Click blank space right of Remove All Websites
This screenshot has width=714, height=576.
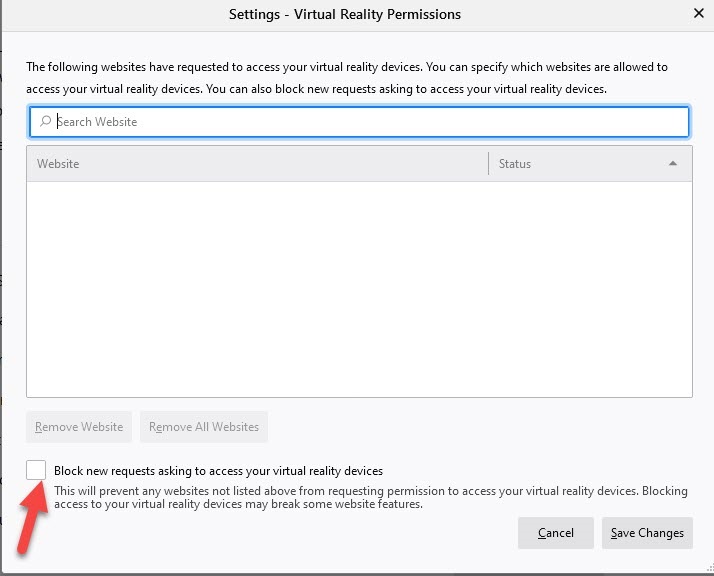click(x=480, y=427)
